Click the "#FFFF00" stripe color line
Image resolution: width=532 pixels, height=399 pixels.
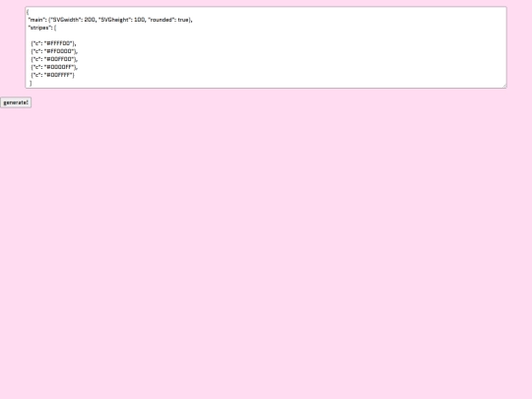click(53, 43)
